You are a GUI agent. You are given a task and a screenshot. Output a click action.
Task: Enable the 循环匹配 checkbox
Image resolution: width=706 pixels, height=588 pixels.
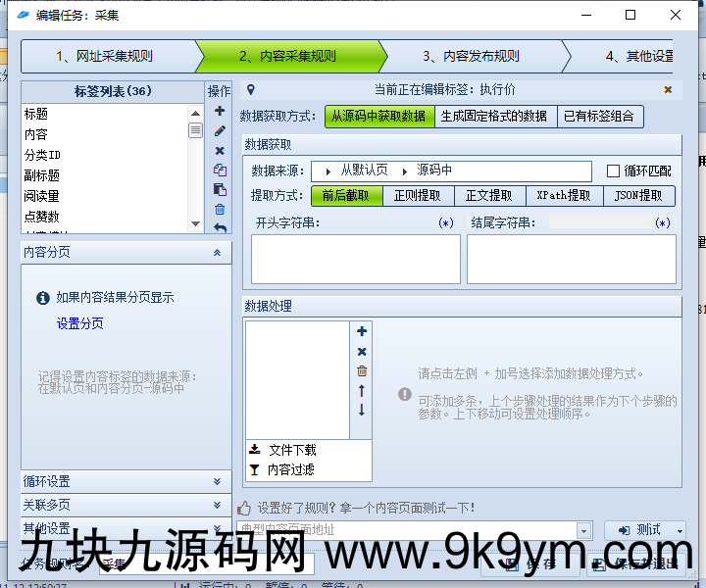click(614, 171)
